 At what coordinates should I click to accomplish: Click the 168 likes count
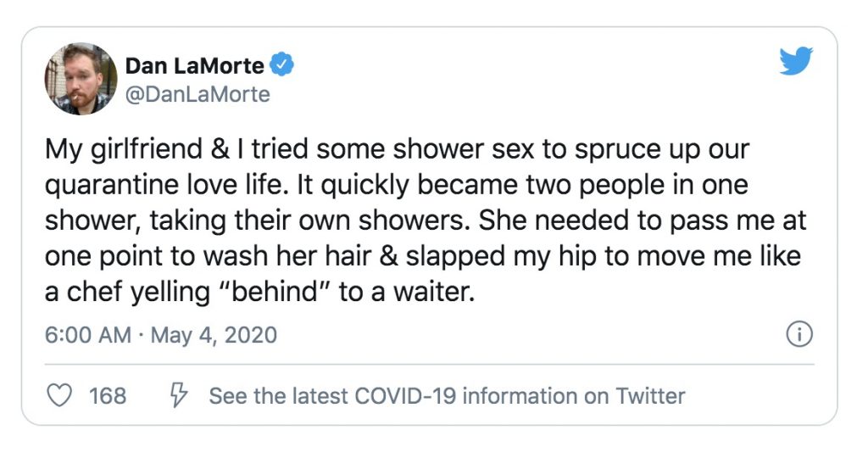coord(108,395)
